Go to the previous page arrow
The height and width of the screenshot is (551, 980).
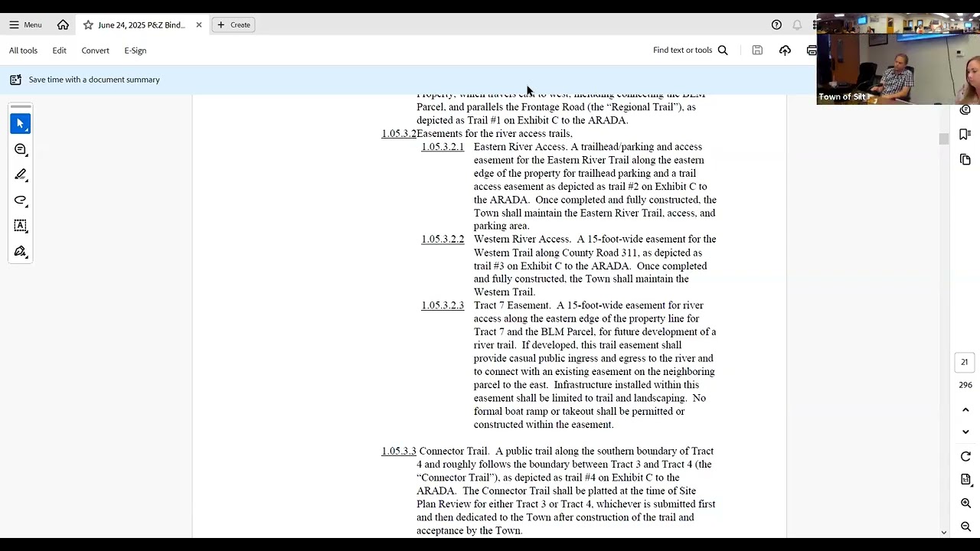[965, 410]
